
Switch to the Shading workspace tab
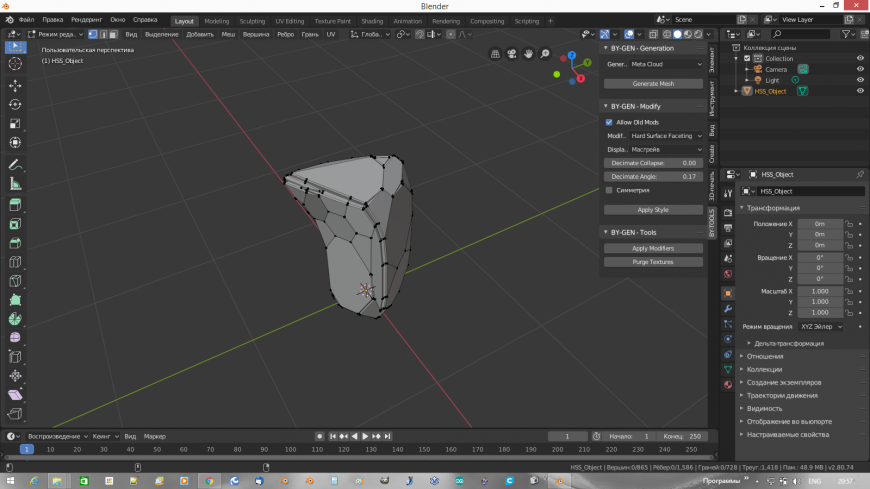pos(372,21)
